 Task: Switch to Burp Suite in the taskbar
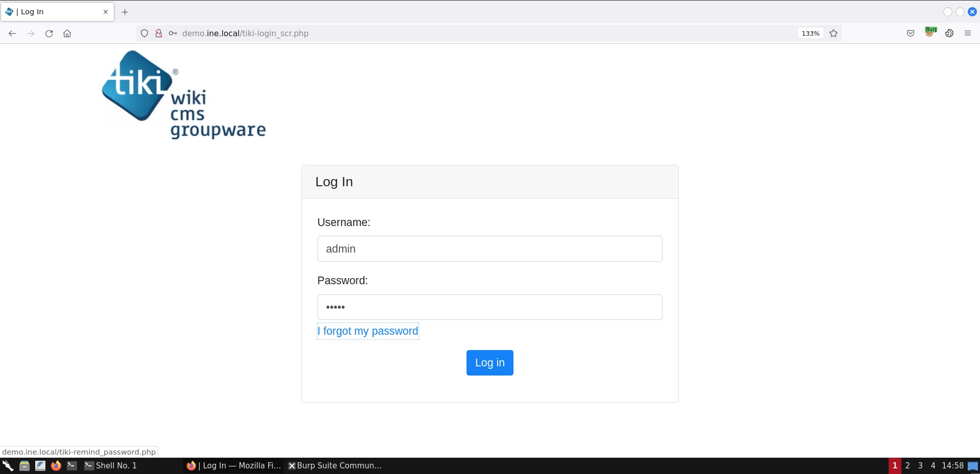pyautogui.click(x=335, y=465)
